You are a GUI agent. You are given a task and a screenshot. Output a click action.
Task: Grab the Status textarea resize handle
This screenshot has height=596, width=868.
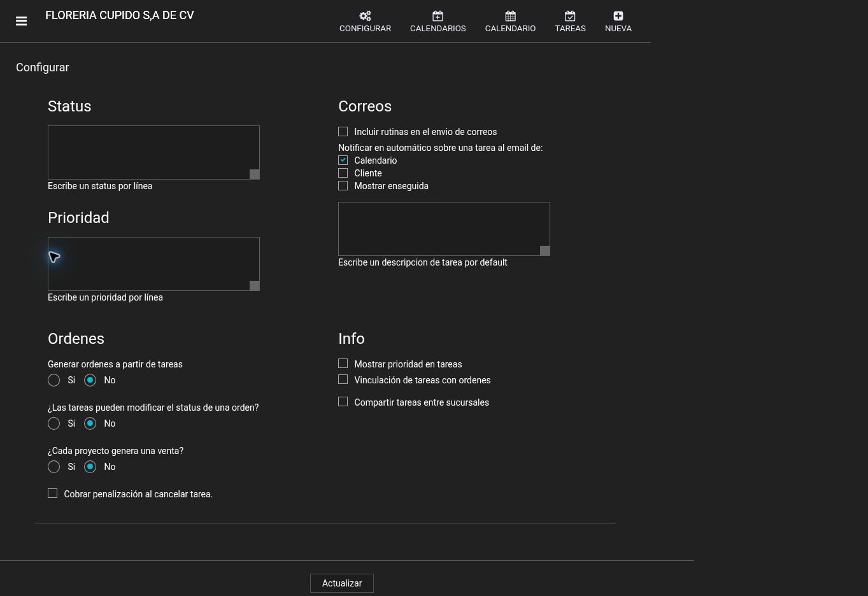point(254,174)
